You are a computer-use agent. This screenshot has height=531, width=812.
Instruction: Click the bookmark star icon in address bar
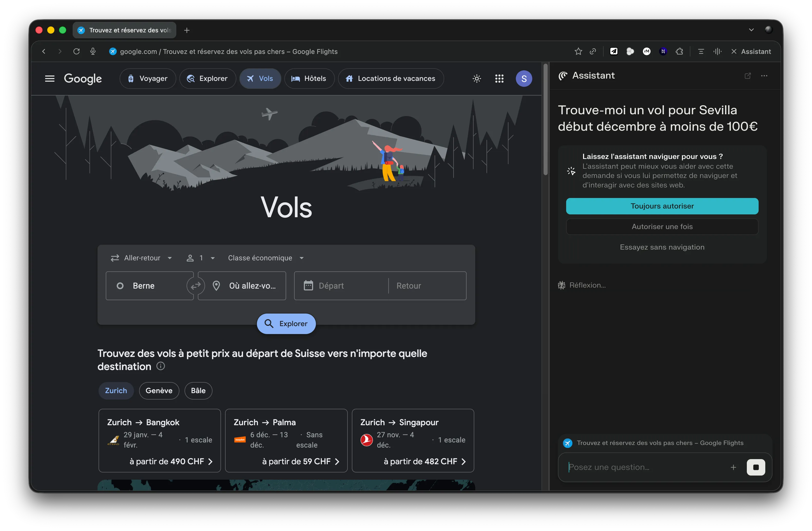pos(578,52)
